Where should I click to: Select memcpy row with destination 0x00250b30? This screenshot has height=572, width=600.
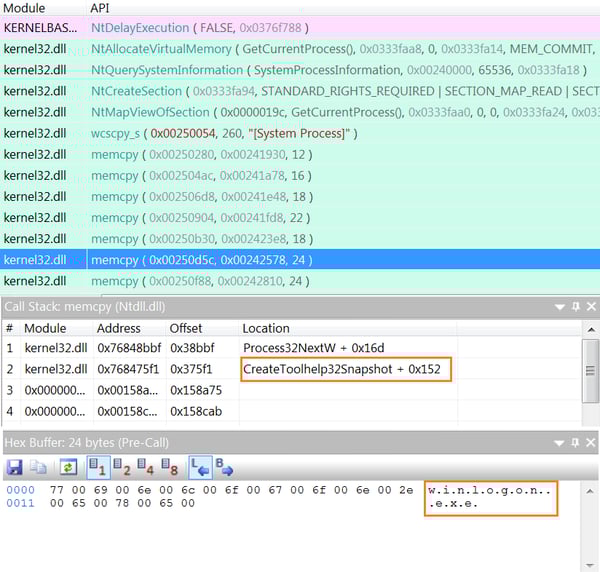click(300, 239)
